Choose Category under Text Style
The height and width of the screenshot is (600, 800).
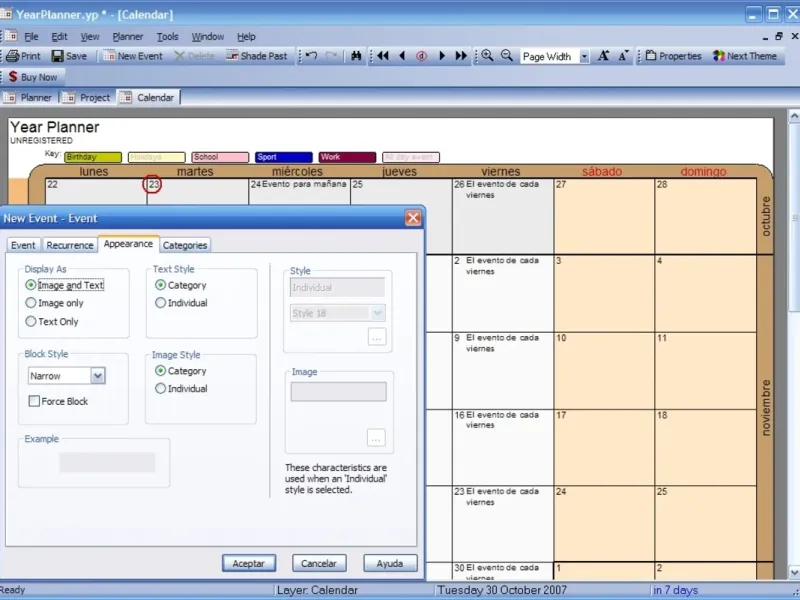tap(181, 285)
